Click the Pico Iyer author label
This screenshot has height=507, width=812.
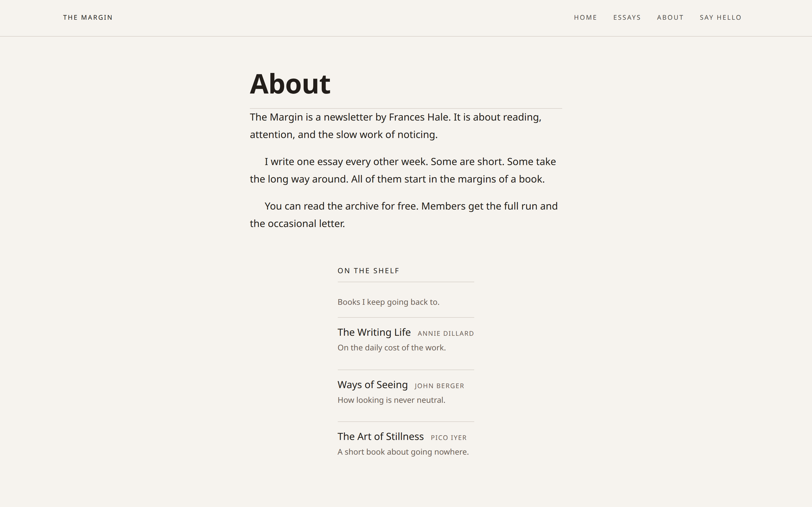tap(449, 438)
